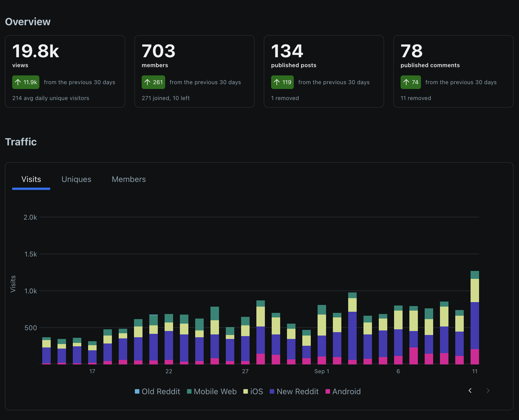Click the 703 members stat card
The height and width of the screenshot is (420, 519).
(x=194, y=71)
